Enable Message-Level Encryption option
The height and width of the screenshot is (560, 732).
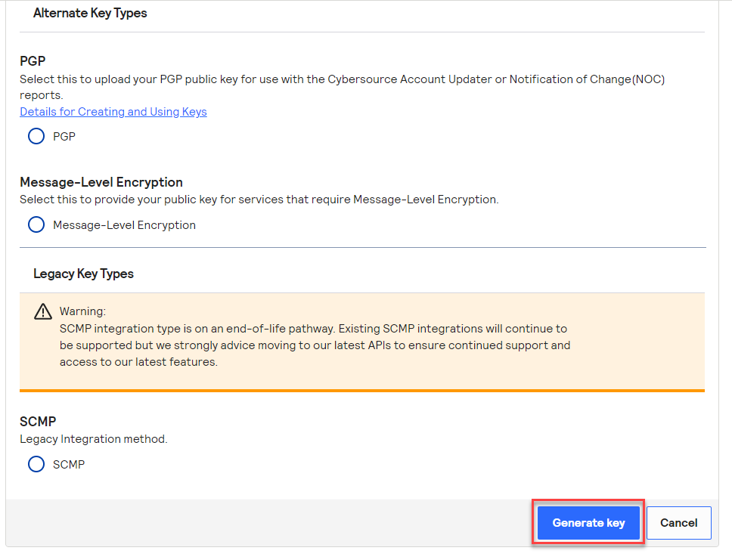[x=36, y=224]
